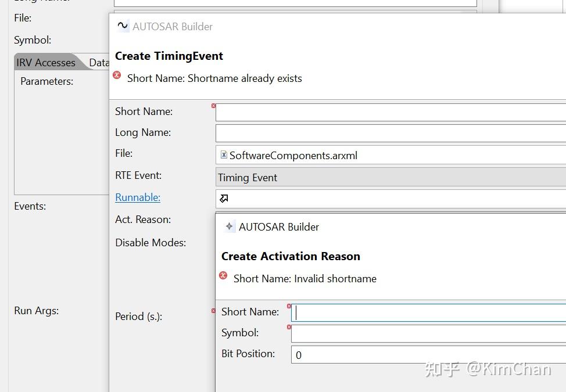Image resolution: width=566 pixels, height=392 pixels.
Task: Click the error icon beside 'Shortname already exists'
Action: pos(117,75)
